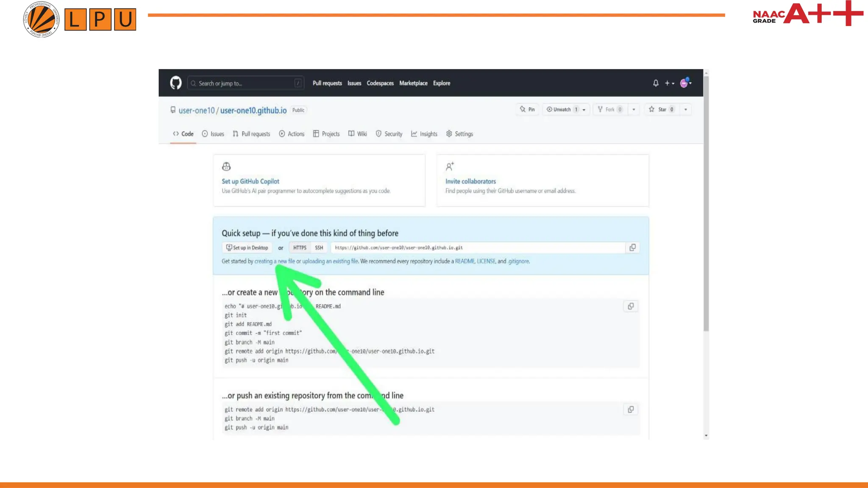The image size is (868, 488).
Task: Switch the clone URL to SSH
Action: click(319, 247)
